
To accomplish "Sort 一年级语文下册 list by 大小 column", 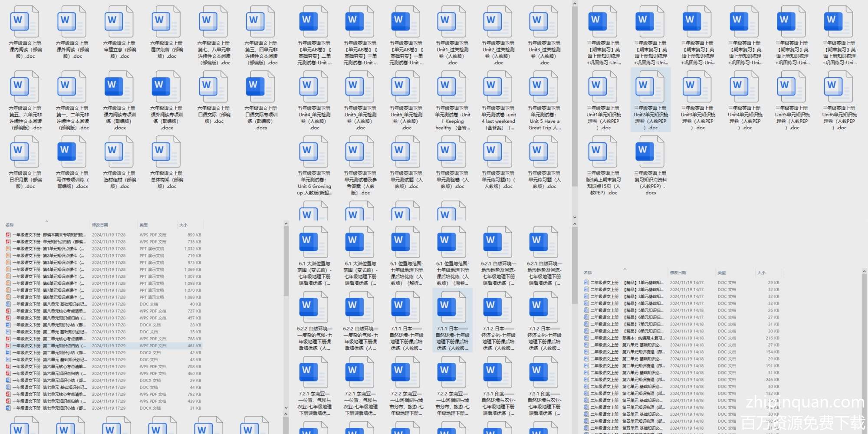I will click(x=184, y=225).
